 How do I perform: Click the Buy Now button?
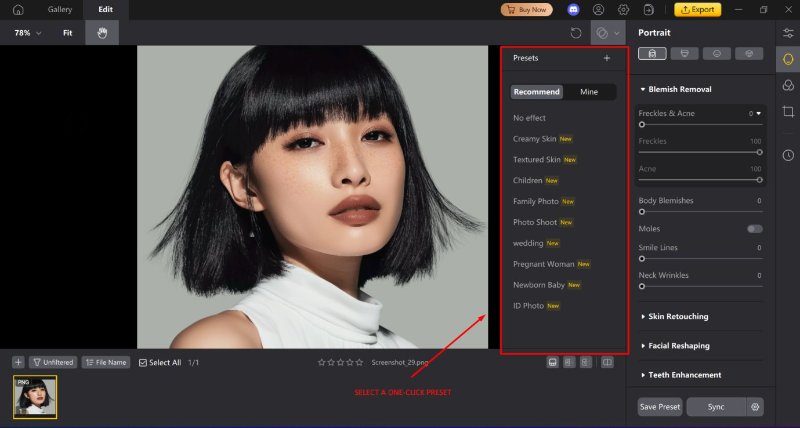527,10
